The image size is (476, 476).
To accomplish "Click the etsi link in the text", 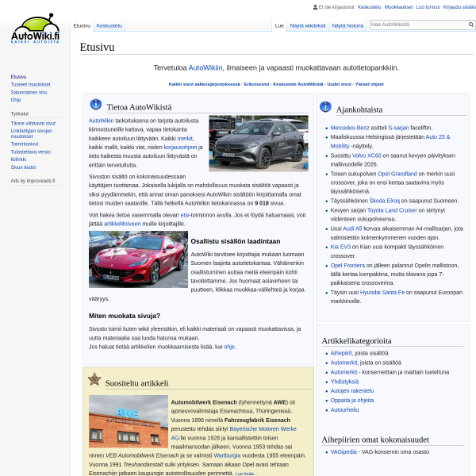I will click(x=185, y=215).
